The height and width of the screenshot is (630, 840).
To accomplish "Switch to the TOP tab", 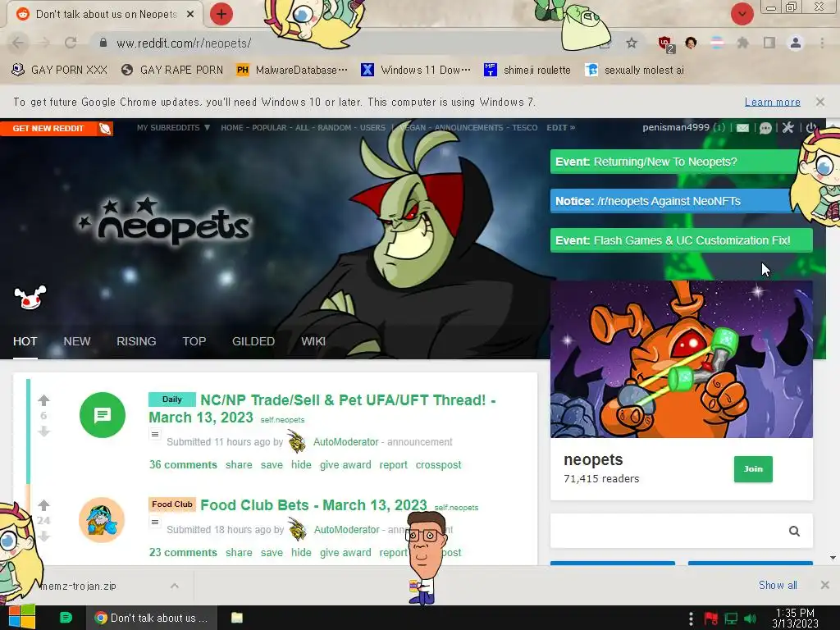I will (x=194, y=341).
